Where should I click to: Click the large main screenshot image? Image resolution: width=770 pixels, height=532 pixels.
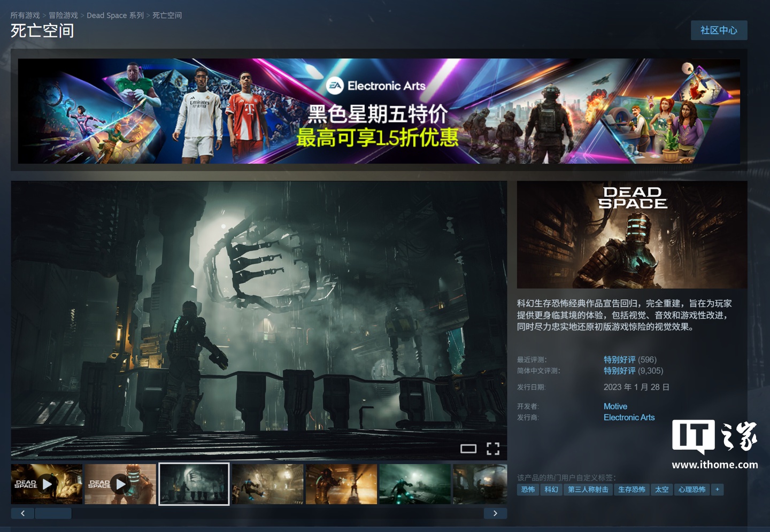coord(259,320)
